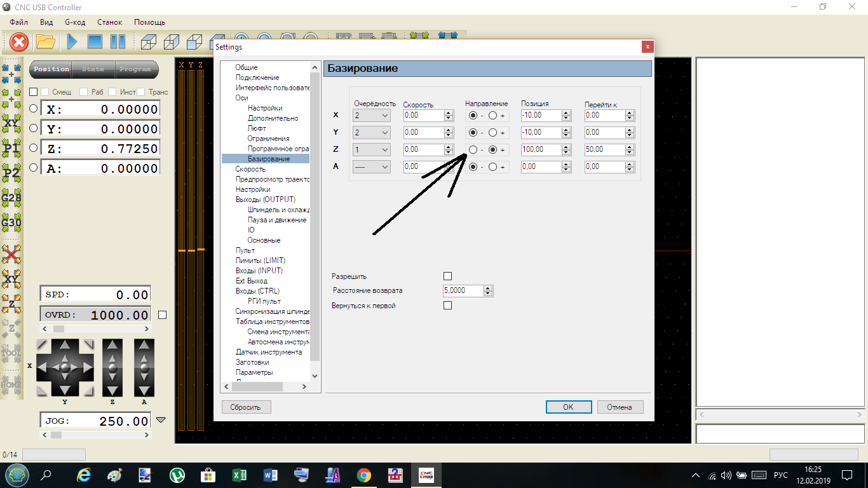Select Z axis minus direction radio

473,150
